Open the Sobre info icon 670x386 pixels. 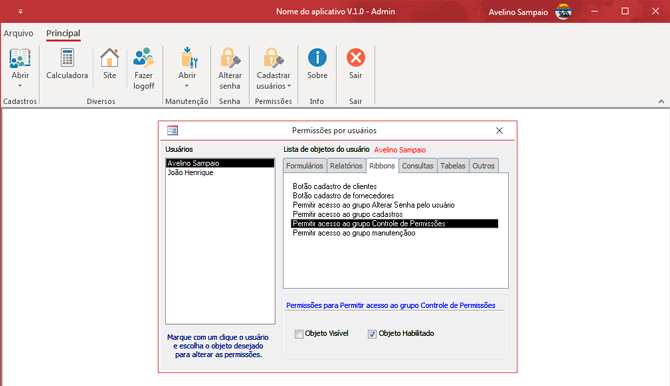click(317, 57)
